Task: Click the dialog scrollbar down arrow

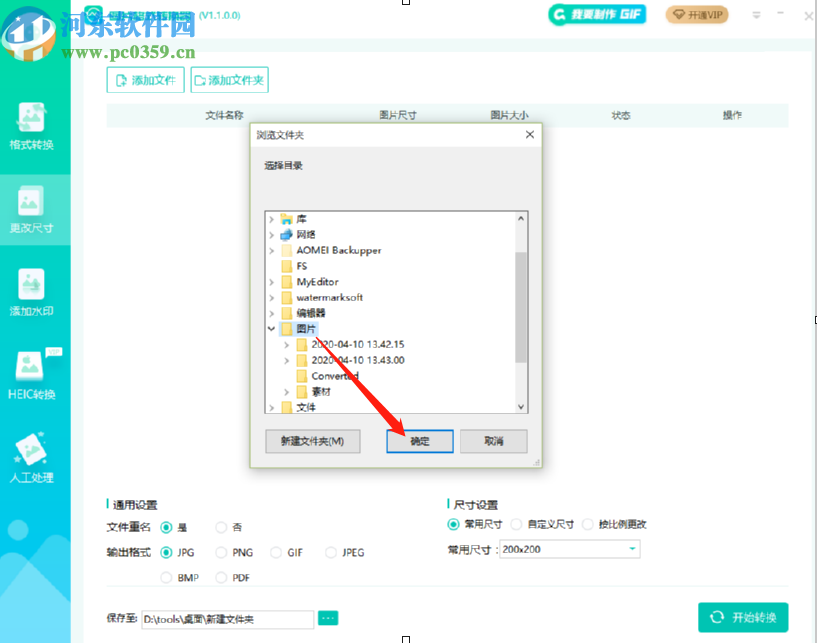Action: tap(521, 406)
